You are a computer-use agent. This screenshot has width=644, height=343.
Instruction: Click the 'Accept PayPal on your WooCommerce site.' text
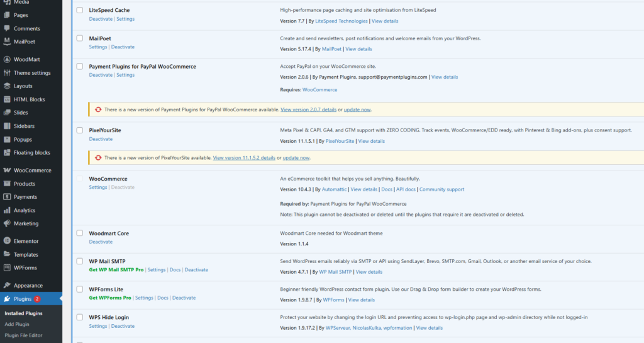(x=328, y=67)
